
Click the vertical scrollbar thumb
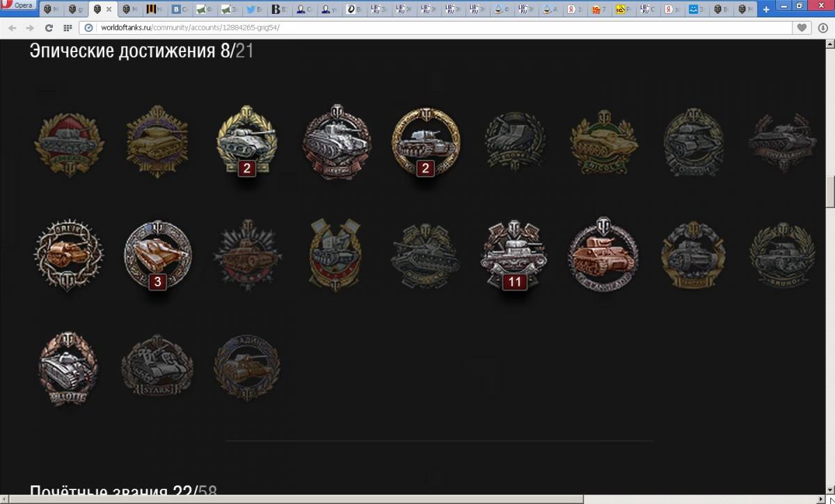829,193
